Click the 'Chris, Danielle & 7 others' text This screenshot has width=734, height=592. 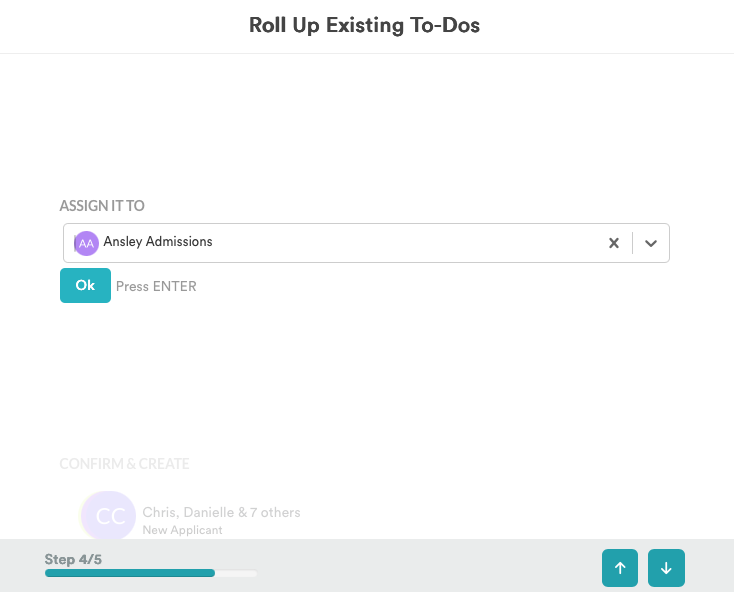(x=221, y=512)
